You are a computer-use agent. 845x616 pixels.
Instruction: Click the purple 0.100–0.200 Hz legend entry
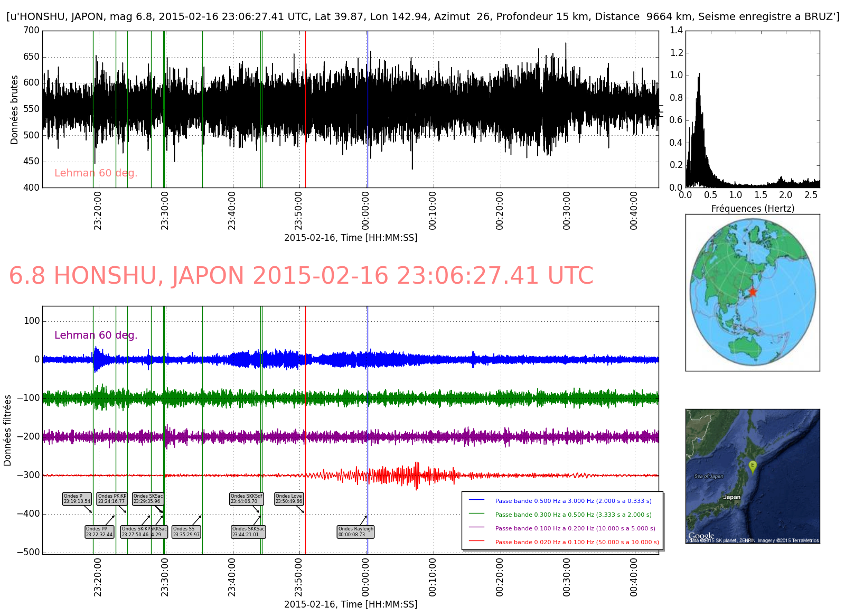(x=575, y=528)
